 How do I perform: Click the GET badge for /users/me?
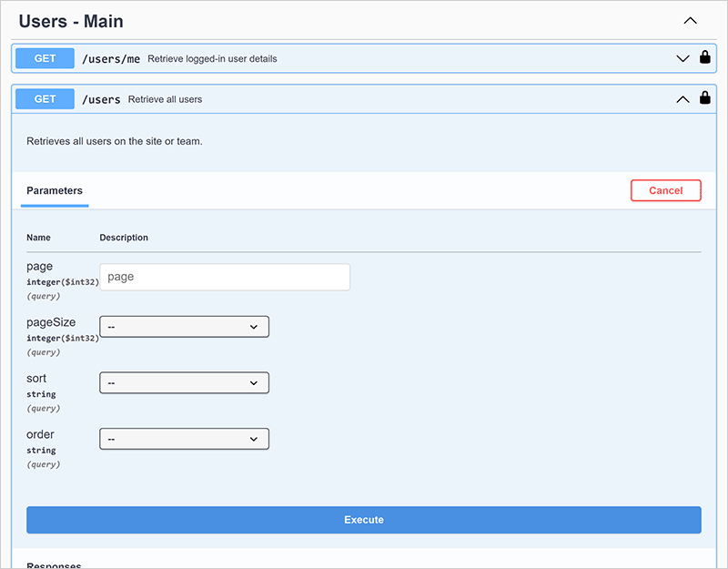point(45,58)
